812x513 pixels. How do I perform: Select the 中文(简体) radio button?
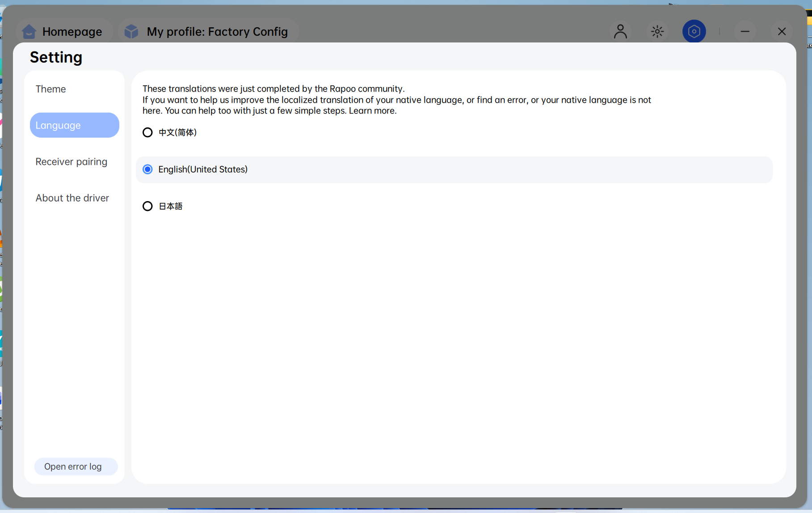tap(147, 133)
